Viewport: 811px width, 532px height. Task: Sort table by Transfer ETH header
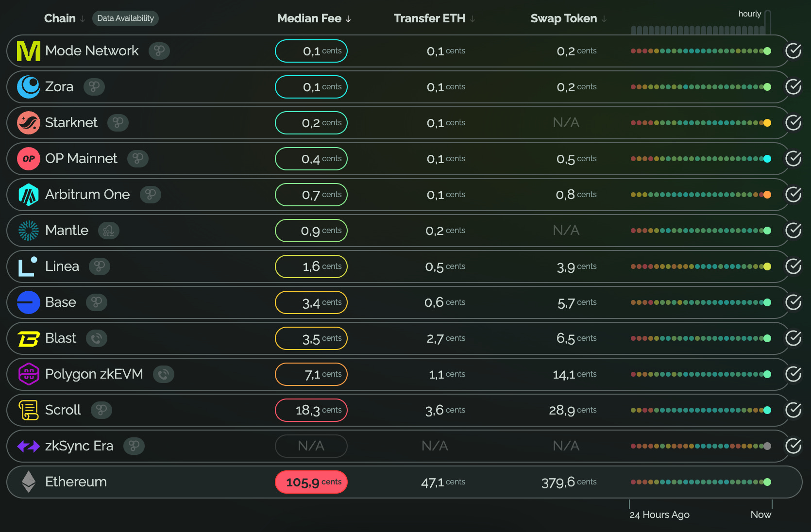435,18
